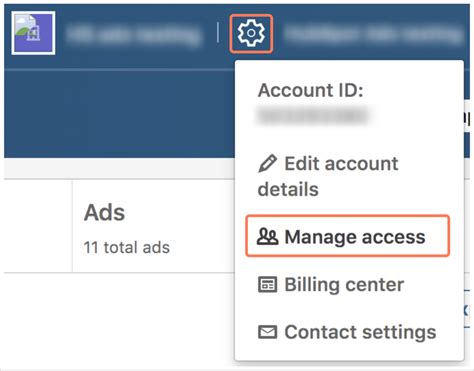Click the pencil icon beside Edit account details

(267, 163)
